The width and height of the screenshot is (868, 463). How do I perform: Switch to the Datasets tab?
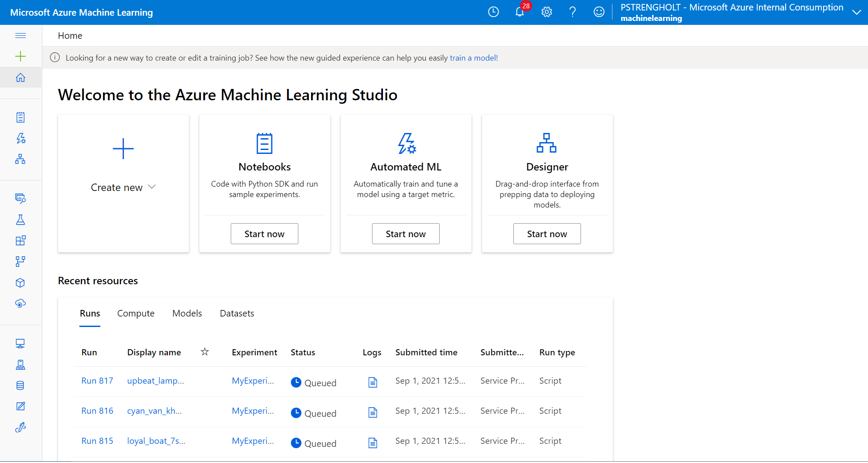click(237, 313)
